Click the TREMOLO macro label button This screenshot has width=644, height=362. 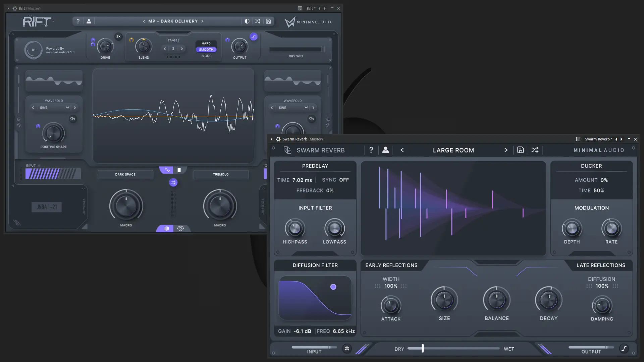[x=221, y=174]
